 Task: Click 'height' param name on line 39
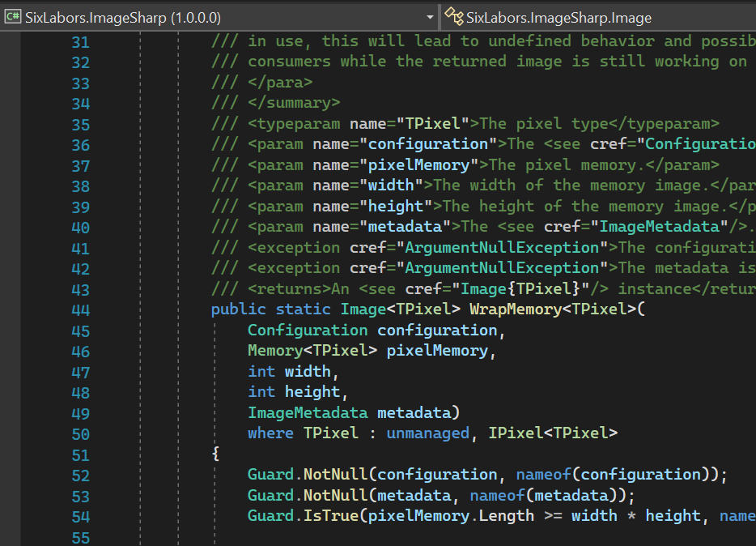pyautogui.click(x=395, y=207)
